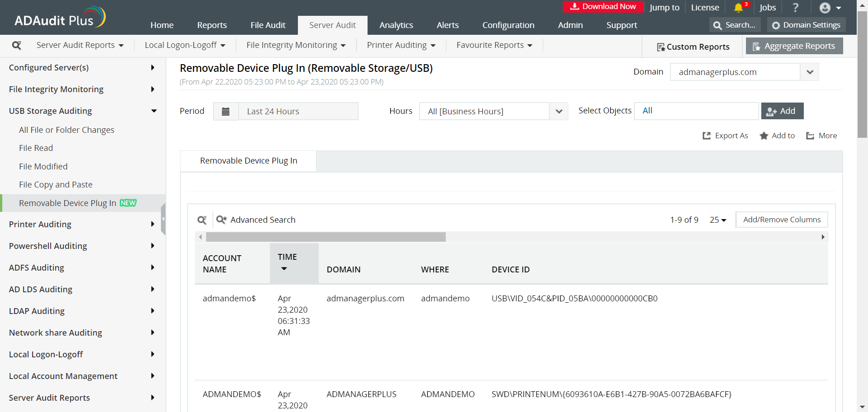Open the More options icon
The height and width of the screenshot is (412, 868).
coord(810,136)
